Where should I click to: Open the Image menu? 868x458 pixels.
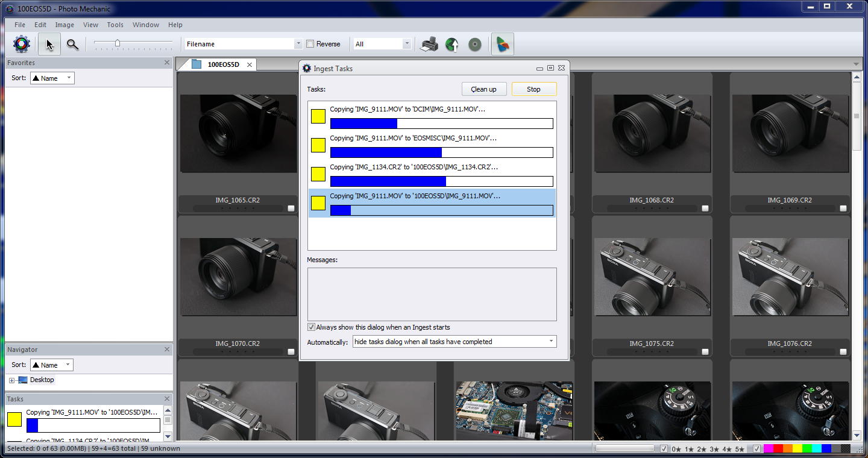click(x=64, y=25)
